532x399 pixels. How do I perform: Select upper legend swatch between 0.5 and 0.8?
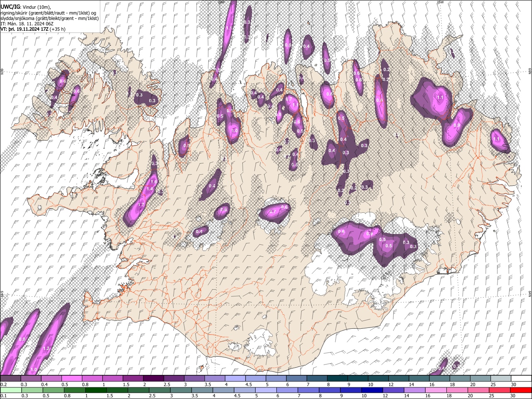point(72,379)
